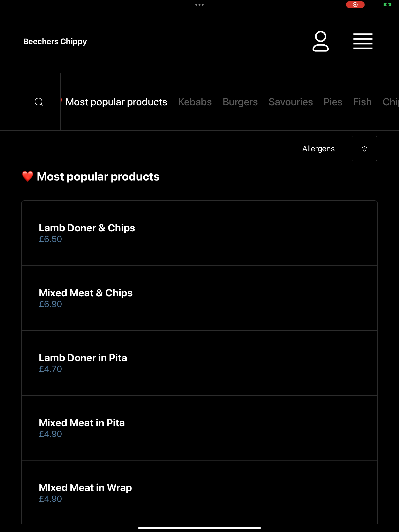
Task: Choose Lamb Doner & Chips item
Action: pos(199,233)
